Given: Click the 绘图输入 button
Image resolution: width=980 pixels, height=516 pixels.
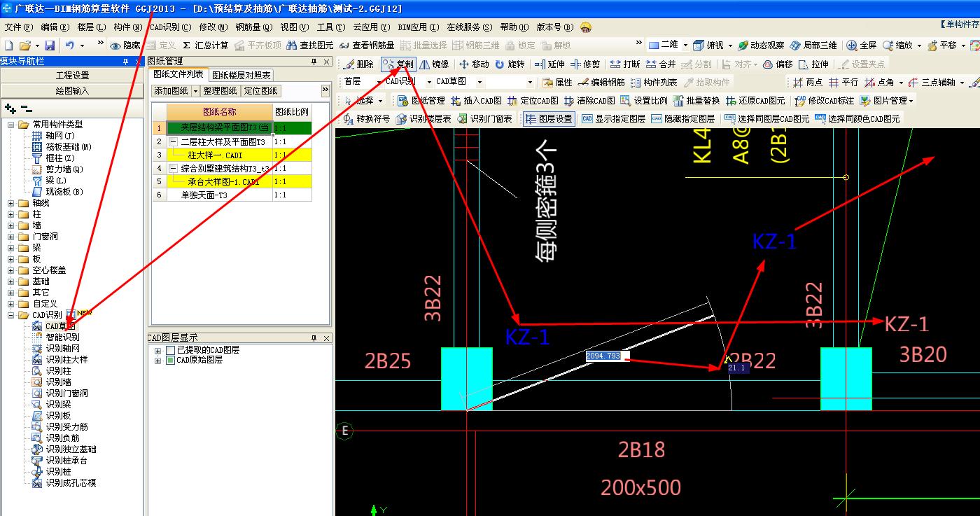Looking at the screenshot, I should pyautogui.click(x=73, y=91).
